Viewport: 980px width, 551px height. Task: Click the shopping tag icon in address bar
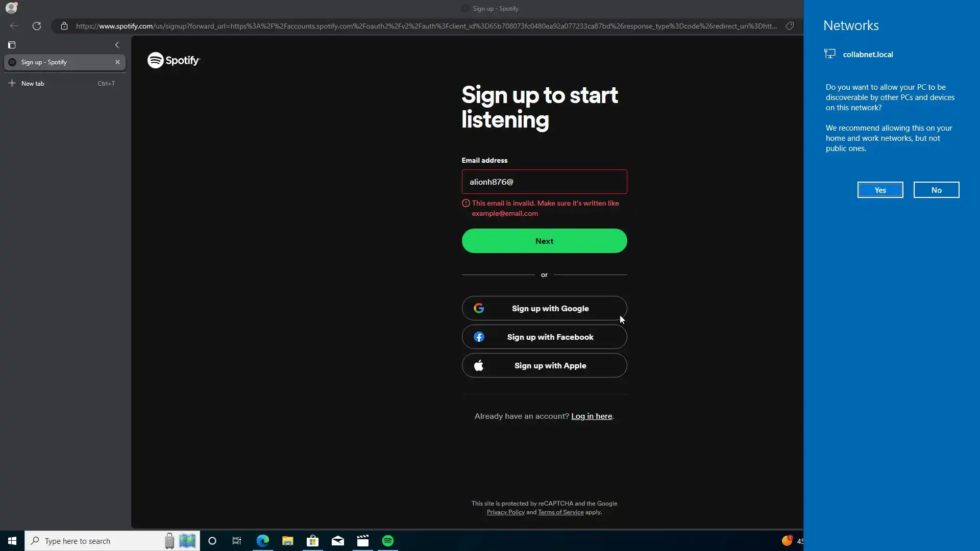pyautogui.click(x=790, y=26)
